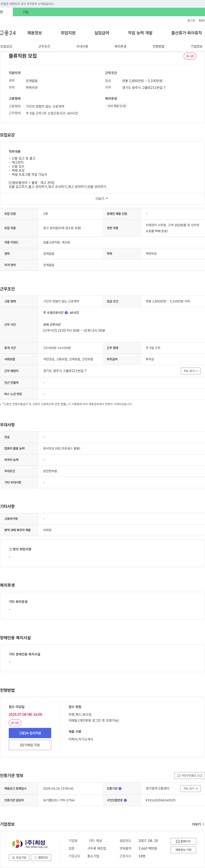The image size is (205, 868).
Task: Click salary text 연봉 2,800만원 ~ 3,100만원
Action: tap(142, 81)
